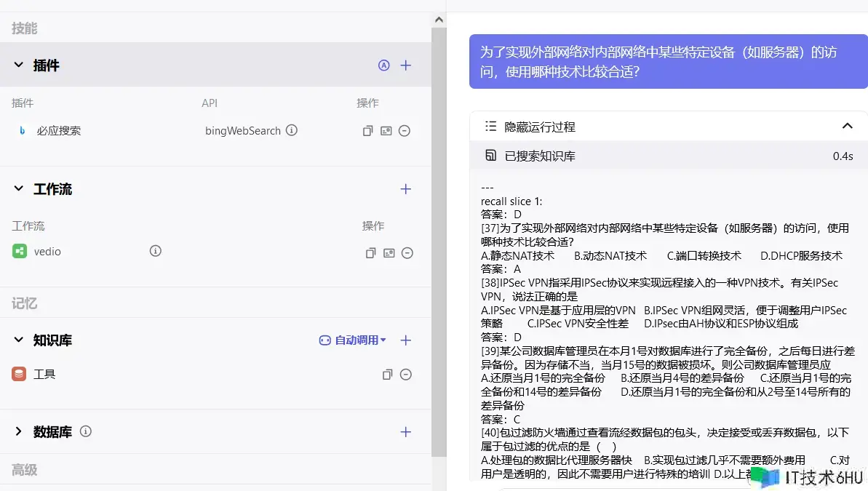Show info for the vedio workflow

tap(155, 251)
